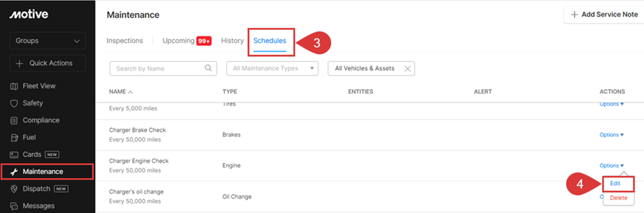Switch to the Inspections tab
The width and height of the screenshot is (644, 213).
coord(125,40)
